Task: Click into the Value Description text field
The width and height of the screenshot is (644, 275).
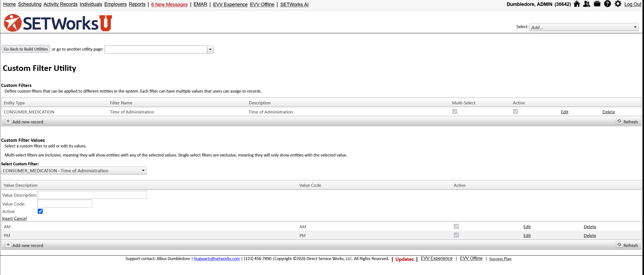Action: coord(92,195)
